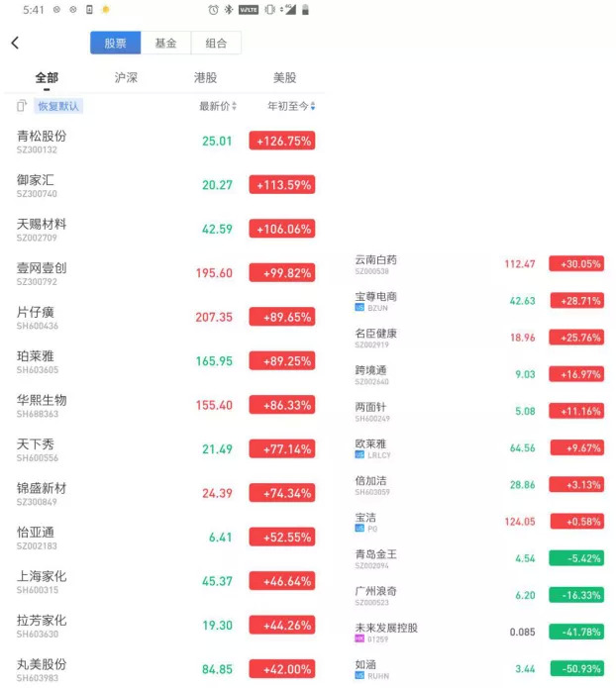The width and height of the screenshot is (616, 688).
Task: Open 倍加洁 stock row
Action: [479, 485]
